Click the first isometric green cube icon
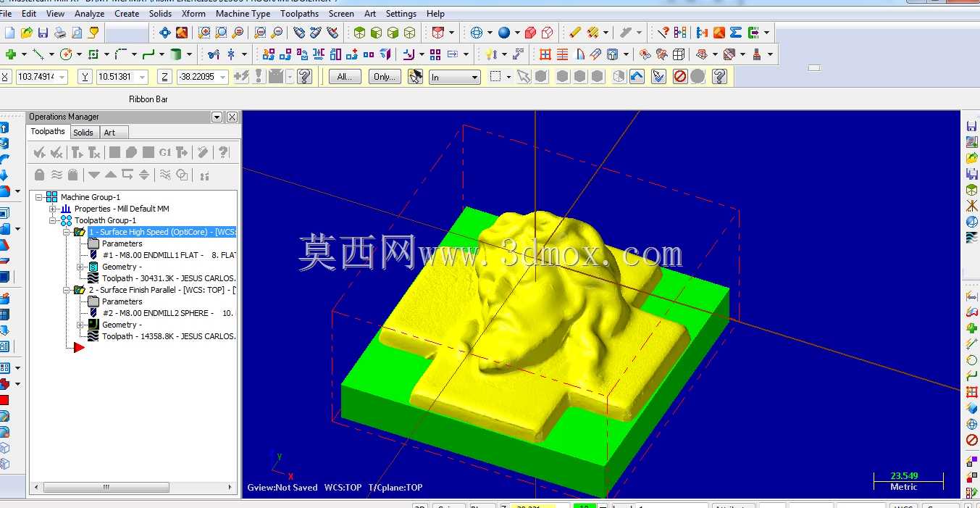Viewport: 980px width, 508px height. click(x=359, y=33)
